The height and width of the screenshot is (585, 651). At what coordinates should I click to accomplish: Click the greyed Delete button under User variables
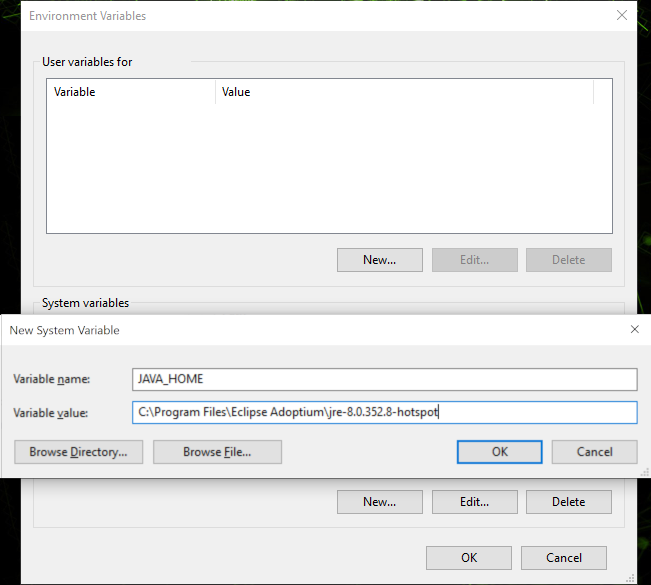pos(568,260)
